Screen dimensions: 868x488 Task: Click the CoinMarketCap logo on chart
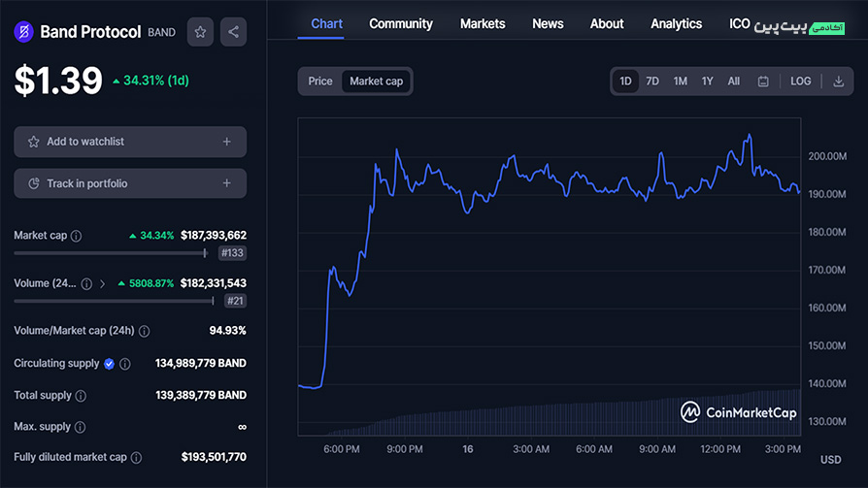pos(739,412)
